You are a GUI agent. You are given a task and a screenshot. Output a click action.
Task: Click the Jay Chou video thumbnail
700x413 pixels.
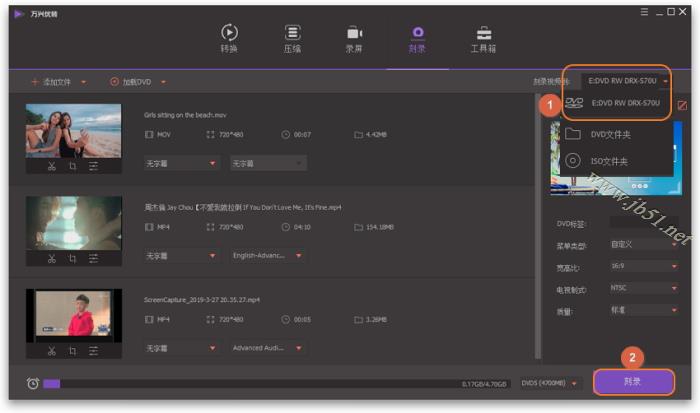(x=74, y=223)
